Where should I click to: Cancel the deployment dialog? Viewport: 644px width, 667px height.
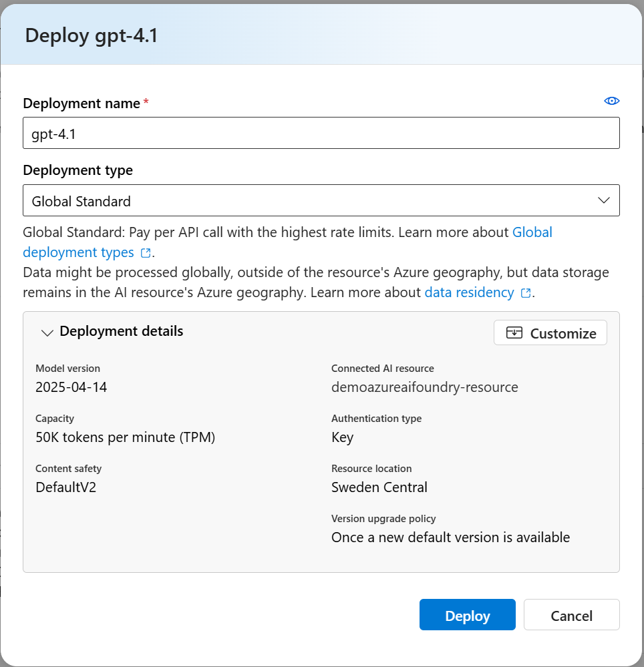tap(572, 615)
